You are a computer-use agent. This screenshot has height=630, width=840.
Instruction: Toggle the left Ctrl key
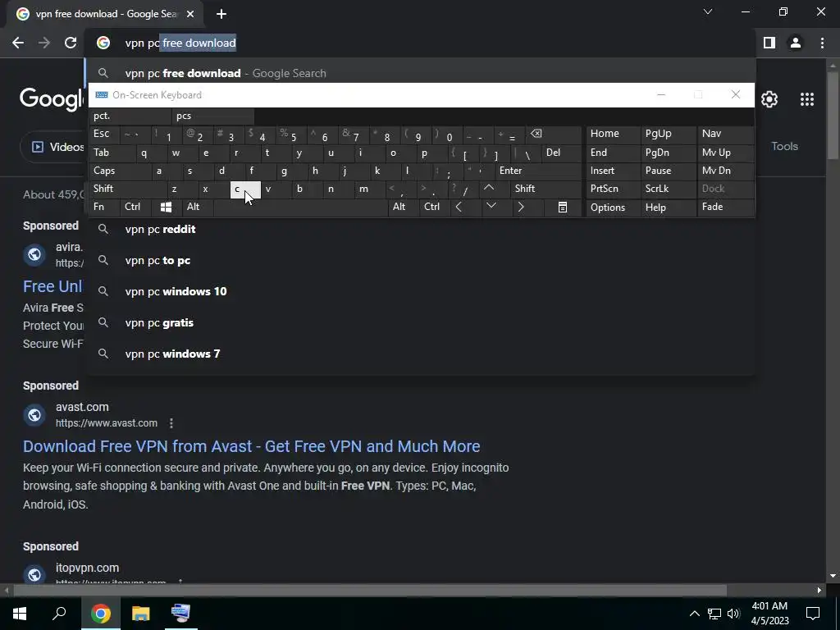pyautogui.click(x=136, y=207)
